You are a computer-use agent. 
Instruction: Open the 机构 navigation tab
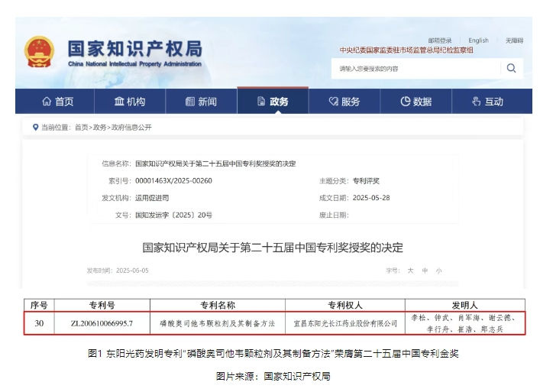(x=130, y=102)
